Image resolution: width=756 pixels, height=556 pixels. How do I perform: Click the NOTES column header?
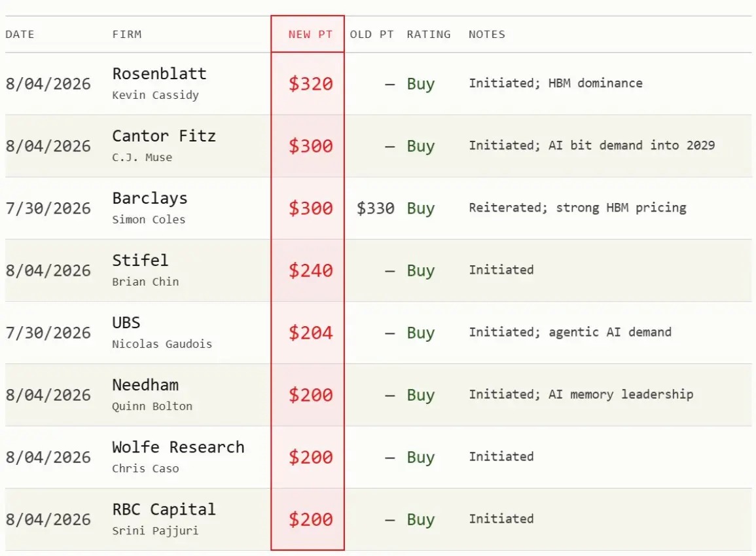click(487, 34)
